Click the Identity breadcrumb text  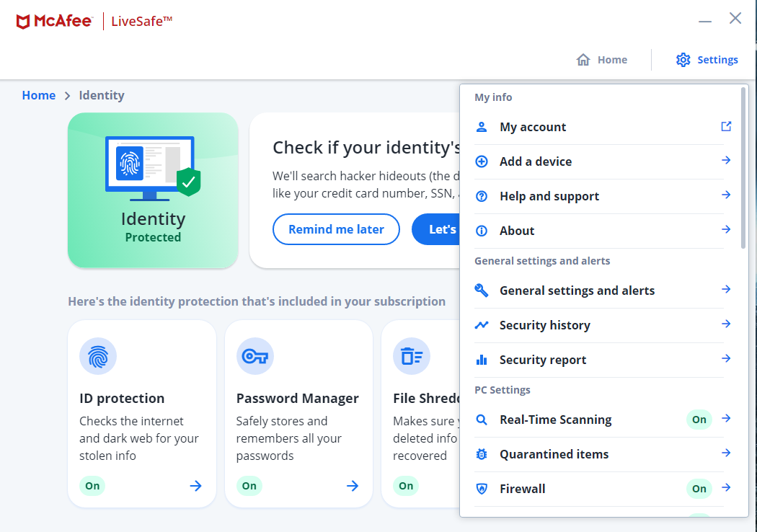pos(102,95)
